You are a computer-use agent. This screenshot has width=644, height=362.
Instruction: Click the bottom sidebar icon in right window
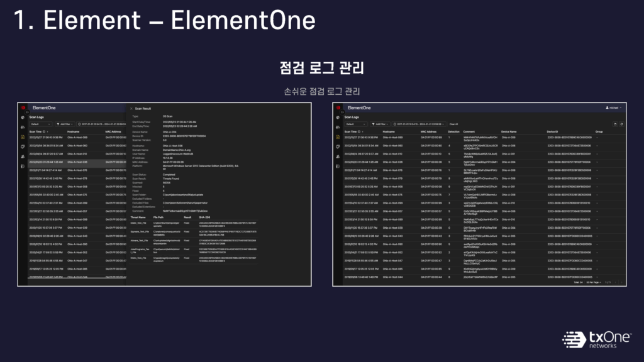(x=337, y=166)
